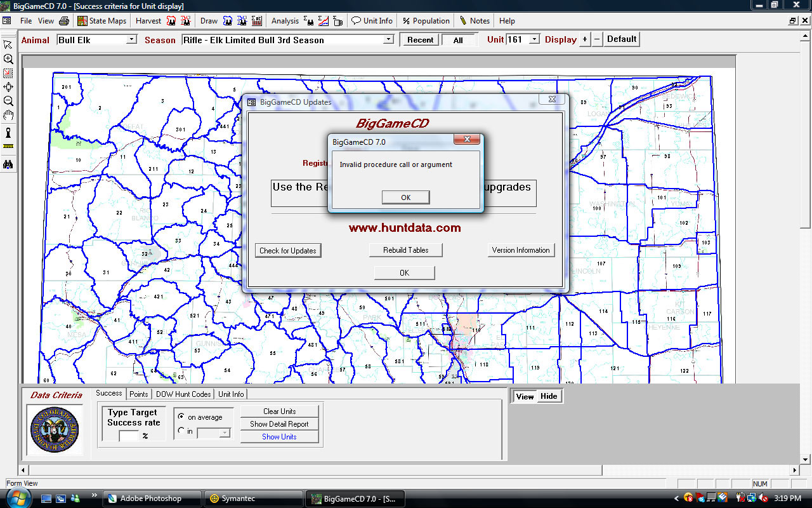The height and width of the screenshot is (508, 812).
Task: Open the View menu
Action: 46,21
